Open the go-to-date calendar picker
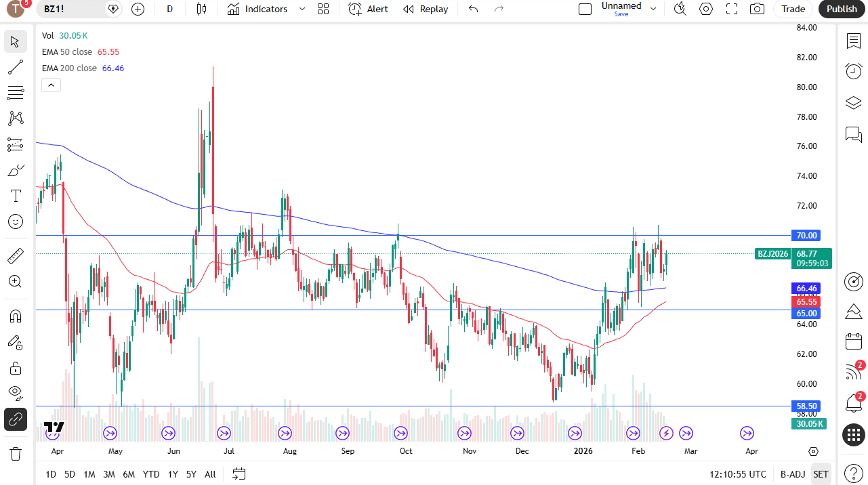 pyautogui.click(x=239, y=474)
